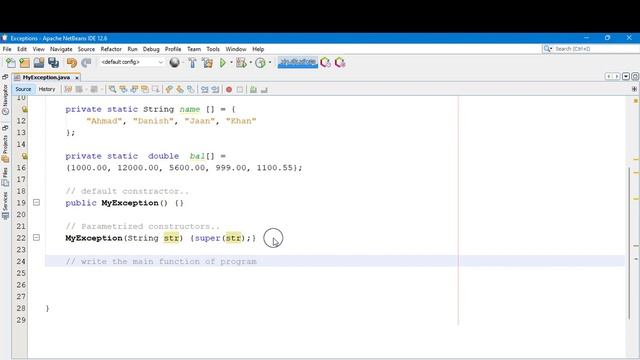Screen dimensions: 640x360
Task: Open the minimized Files panel
Action: [x=5, y=176]
